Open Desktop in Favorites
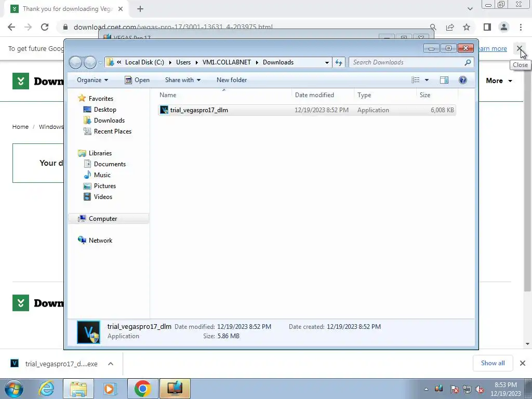532x399 pixels. 105,110
